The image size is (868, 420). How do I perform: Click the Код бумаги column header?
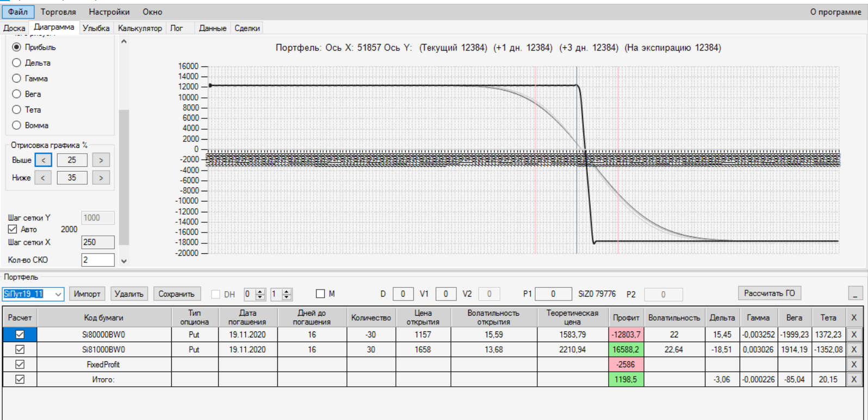click(x=104, y=317)
